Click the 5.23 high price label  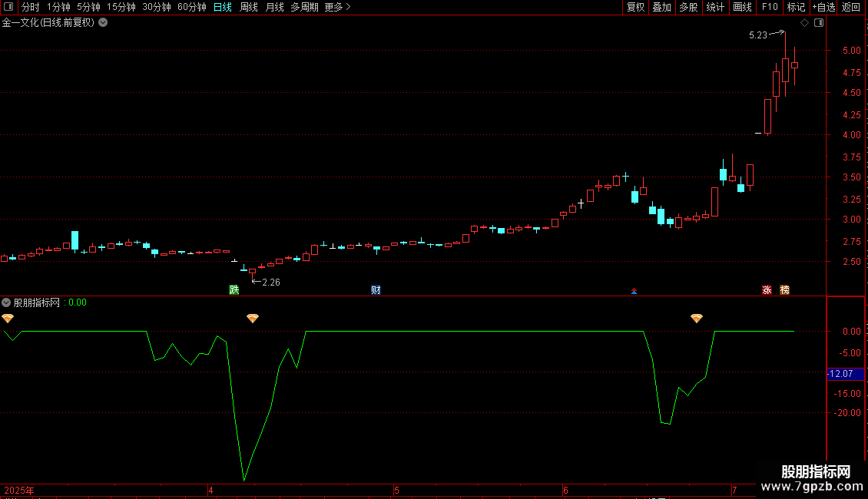tap(758, 35)
